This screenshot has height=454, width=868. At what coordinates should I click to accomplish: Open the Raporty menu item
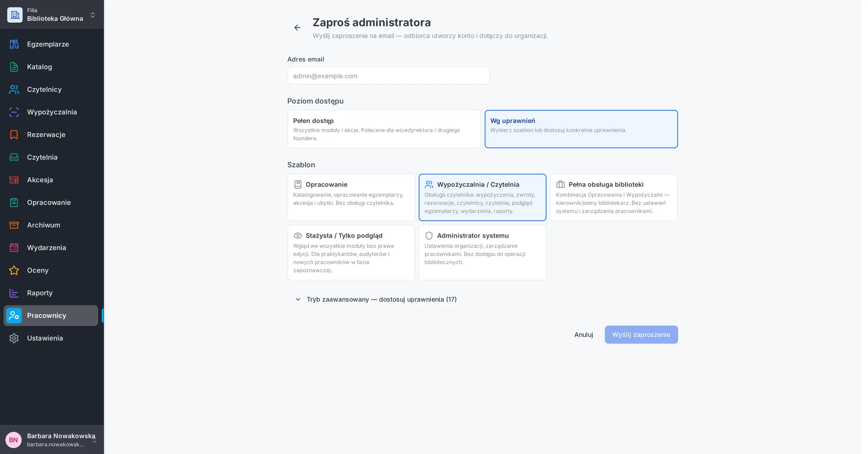tap(51, 293)
